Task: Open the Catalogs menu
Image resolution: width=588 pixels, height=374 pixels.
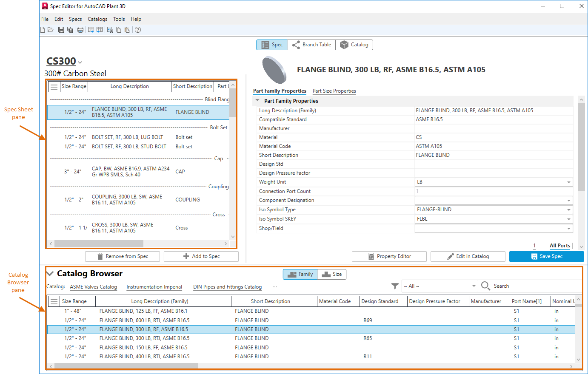Action: tap(97, 19)
